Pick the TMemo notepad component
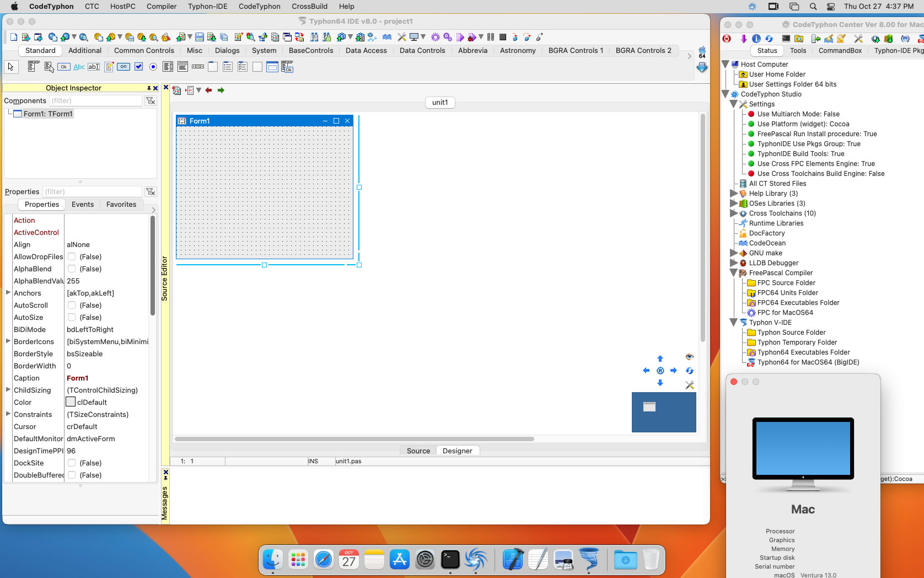The height and width of the screenshot is (578, 924). click(x=109, y=67)
